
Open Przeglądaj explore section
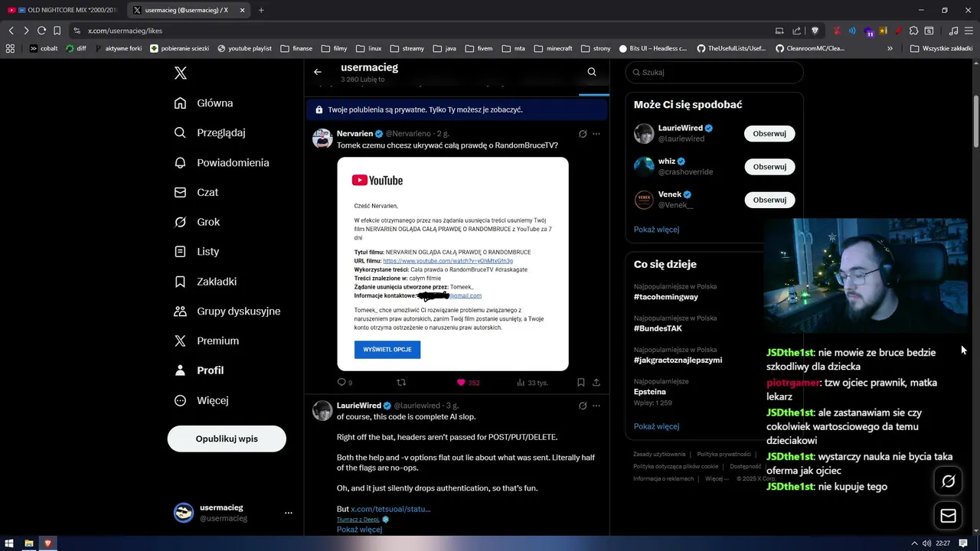point(210,132)
